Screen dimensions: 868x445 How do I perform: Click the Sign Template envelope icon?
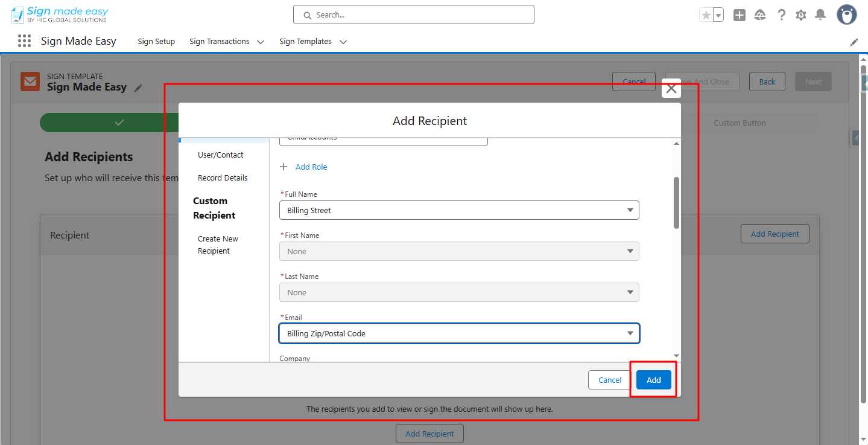[x=30, y=81]
